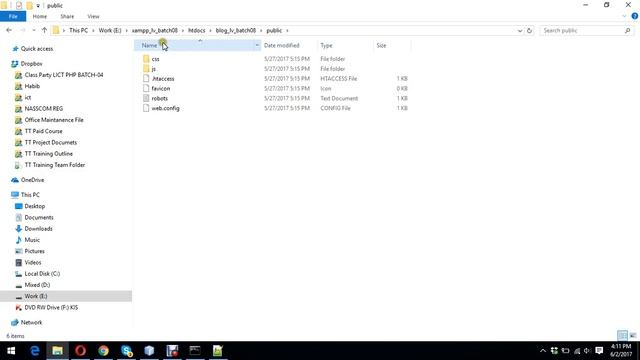
Task: Select the robots text document
Action: click(x=159, y=98)
